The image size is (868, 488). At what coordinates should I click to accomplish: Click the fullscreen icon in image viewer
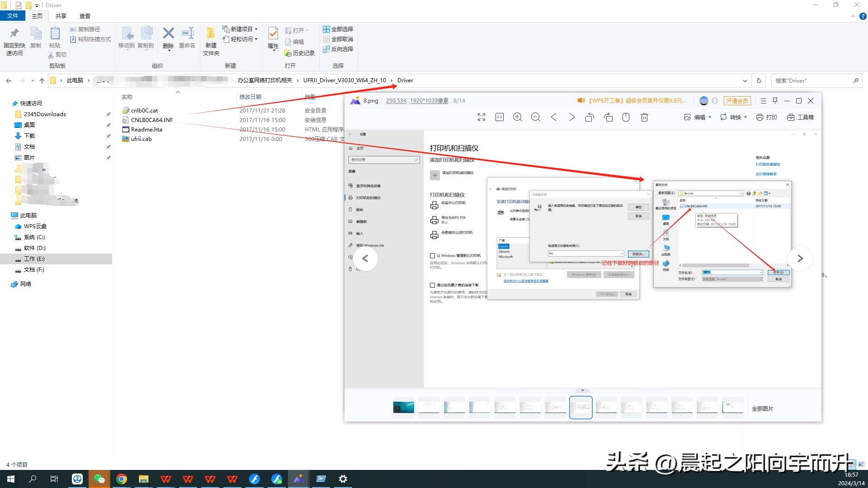[x=481, y=117]
